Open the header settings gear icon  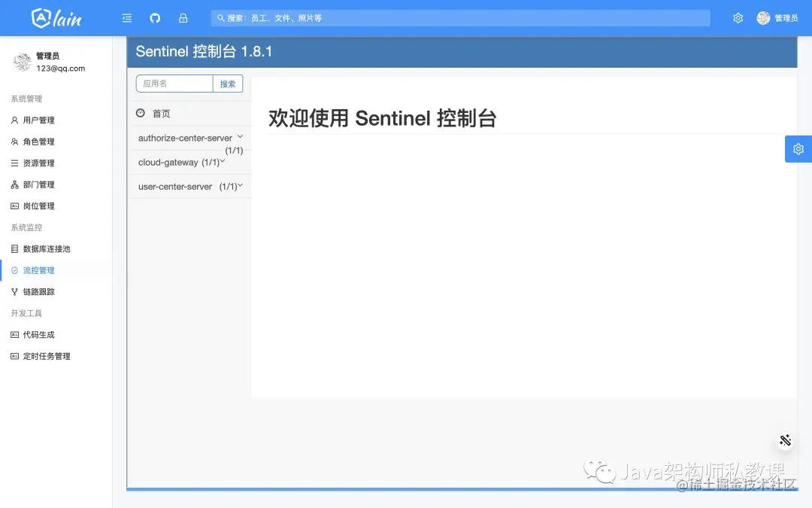[x=738, y=18]
